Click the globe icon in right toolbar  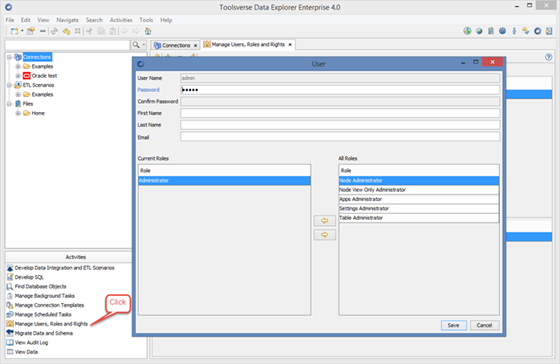(x=479, y=31)
